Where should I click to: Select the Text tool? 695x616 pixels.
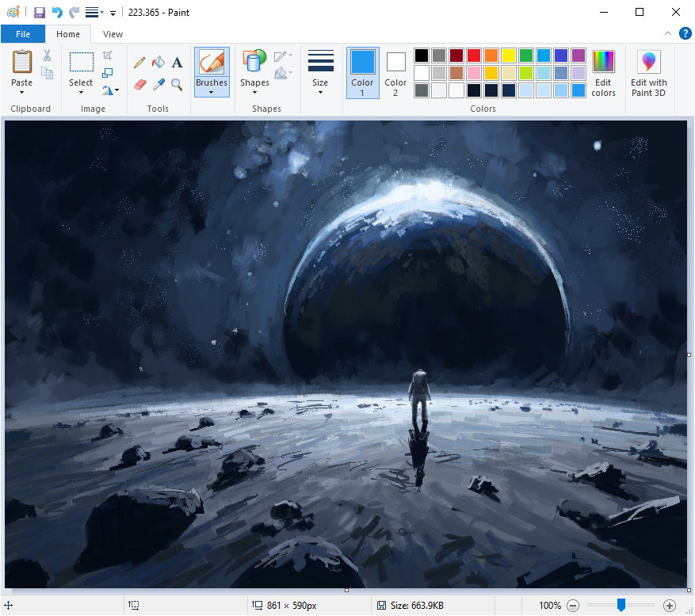pyautogui.click(x=178, y=62)
